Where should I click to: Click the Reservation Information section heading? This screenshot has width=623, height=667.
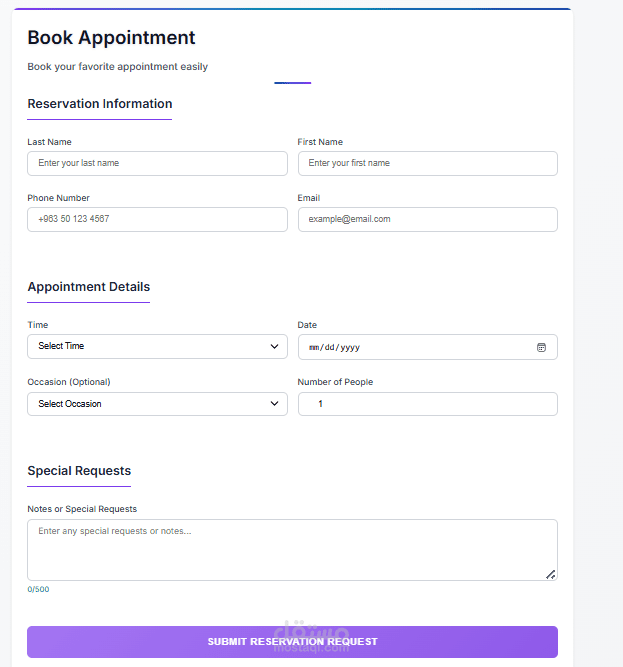pyautogui.click(x=100, y=104)
